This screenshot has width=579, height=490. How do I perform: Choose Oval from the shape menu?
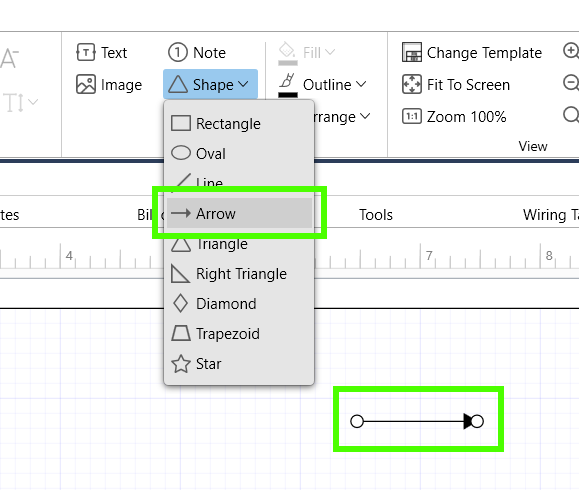click(x=239, y=153)
